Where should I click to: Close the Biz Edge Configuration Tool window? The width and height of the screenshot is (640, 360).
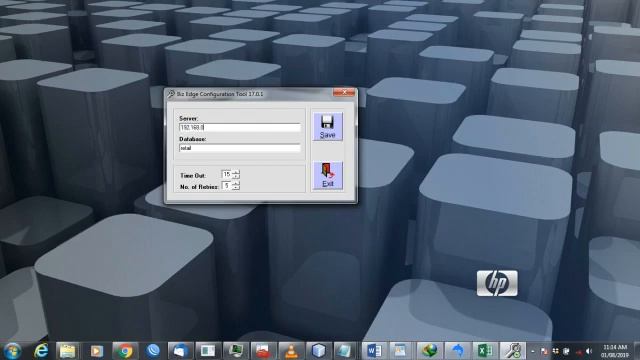click(x=344, y=93)
